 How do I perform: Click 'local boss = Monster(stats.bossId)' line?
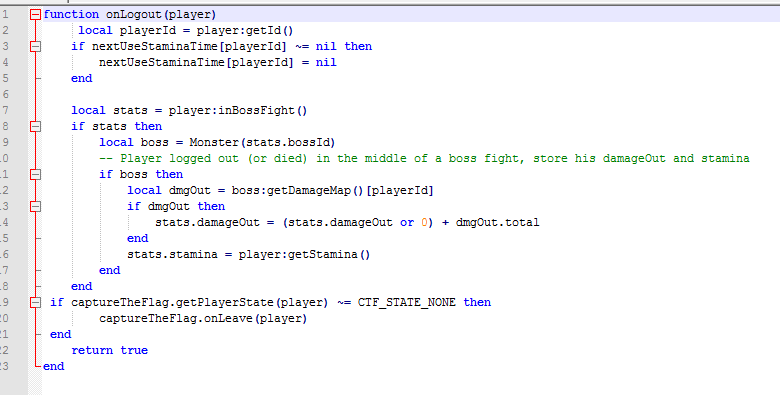pyautogui.click(x=217, y=142)
